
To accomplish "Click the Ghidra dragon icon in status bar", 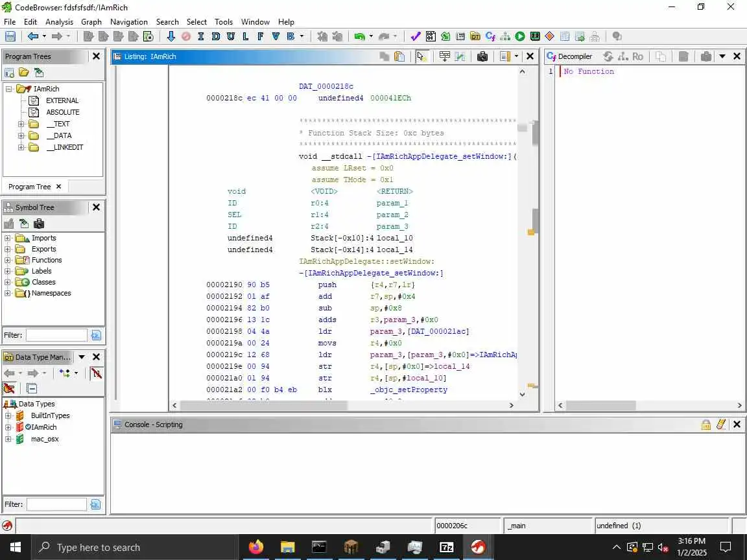I will coord(7,526).
